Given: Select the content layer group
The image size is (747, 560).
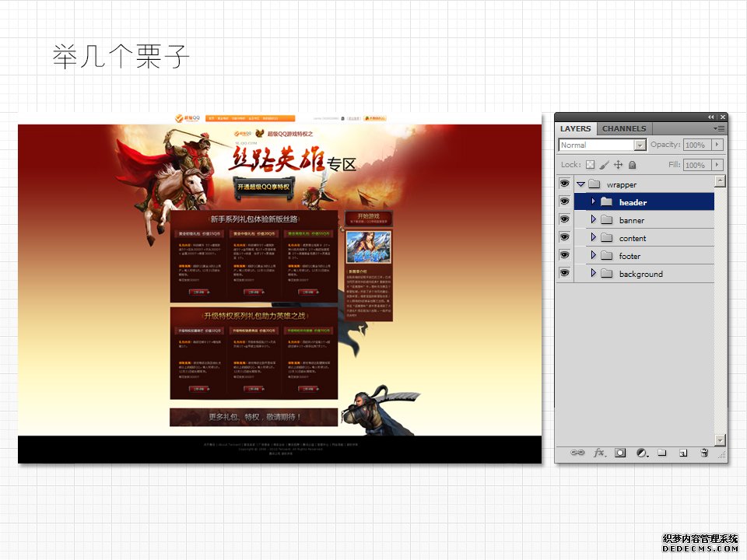Looking at the screenshot, I should [644, 238].
